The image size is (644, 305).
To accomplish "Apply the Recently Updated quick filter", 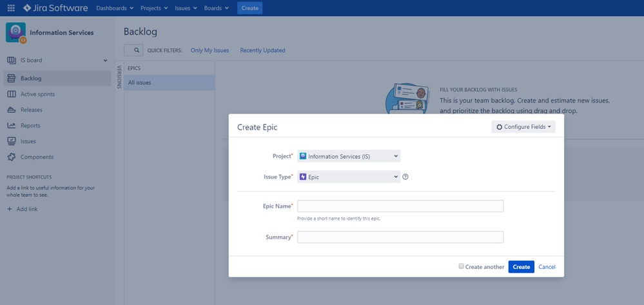I will pos(262,50).
